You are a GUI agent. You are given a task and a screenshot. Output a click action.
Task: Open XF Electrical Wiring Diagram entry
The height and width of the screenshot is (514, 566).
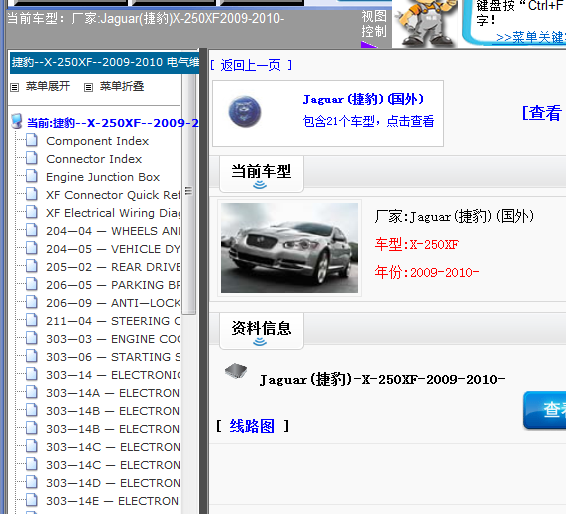(x=113, y=213)
